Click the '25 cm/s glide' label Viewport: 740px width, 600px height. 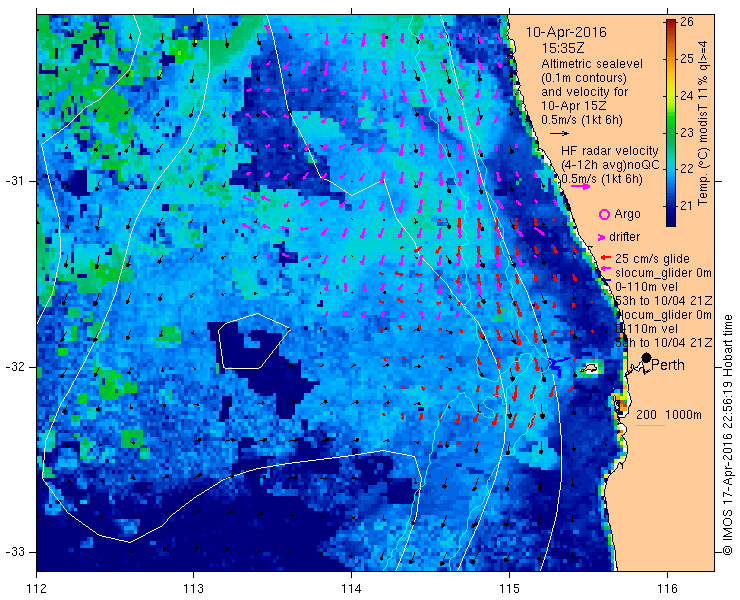pyautogui.click(x=652, y=259)
